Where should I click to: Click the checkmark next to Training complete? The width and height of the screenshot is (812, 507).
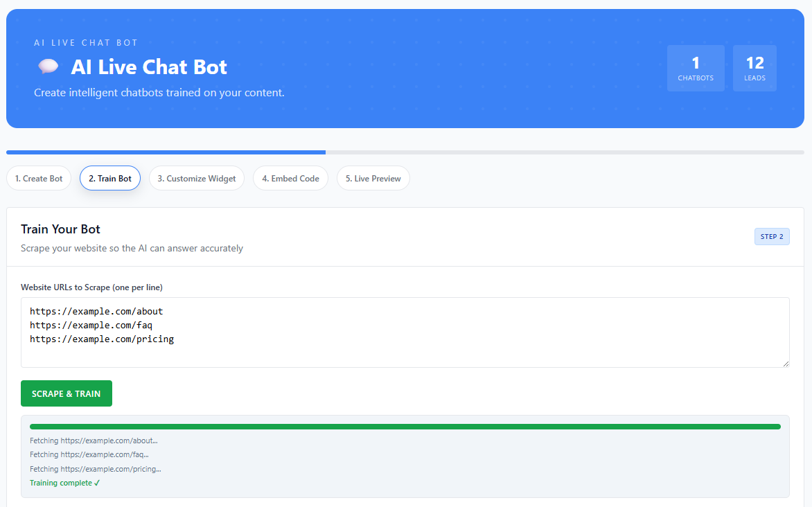(x=98, y=482)
